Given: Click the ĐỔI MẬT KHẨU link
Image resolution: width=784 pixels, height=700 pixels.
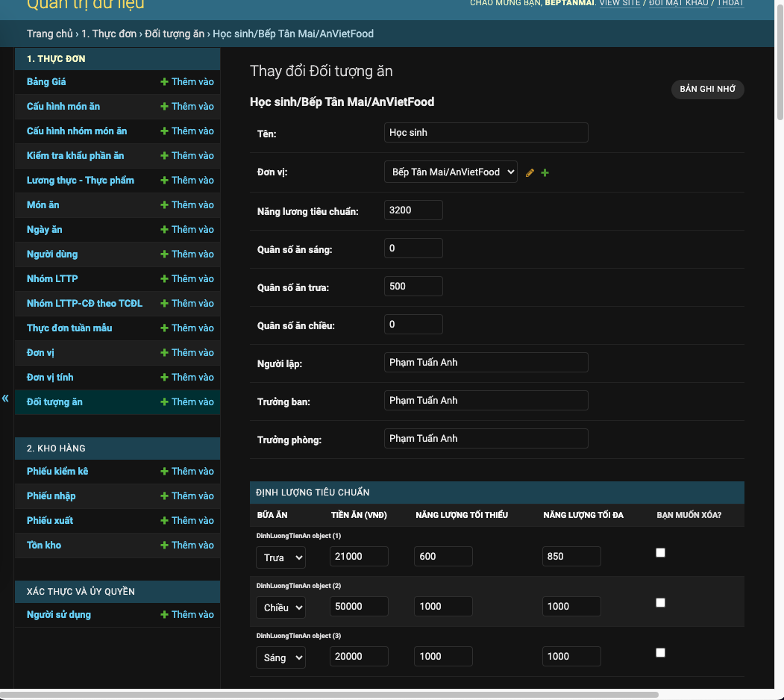Looking at the screenshot, I should (678, 3).
